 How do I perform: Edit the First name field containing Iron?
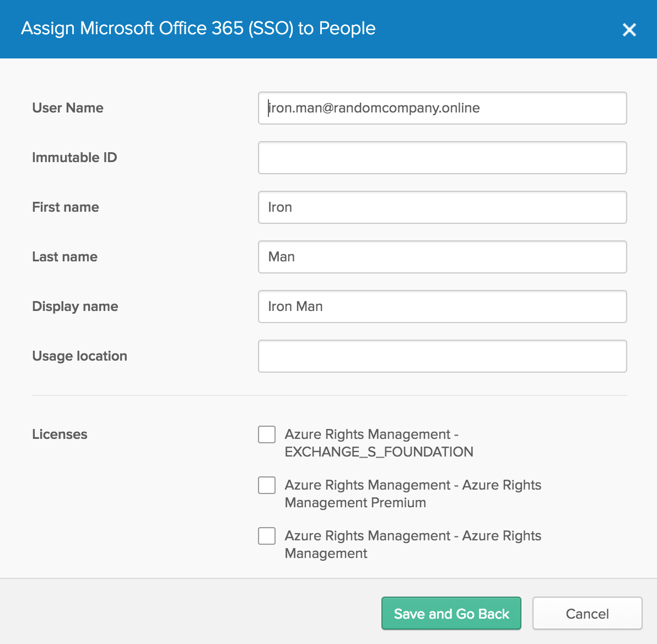tap(443, 207)
